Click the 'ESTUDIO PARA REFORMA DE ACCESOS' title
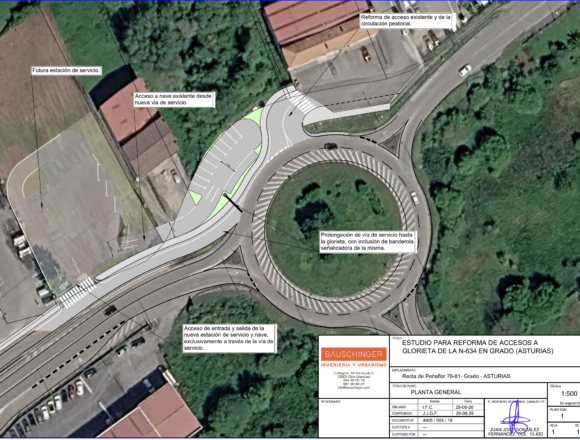This screenshot has height=440, width=580. [478, 347]
